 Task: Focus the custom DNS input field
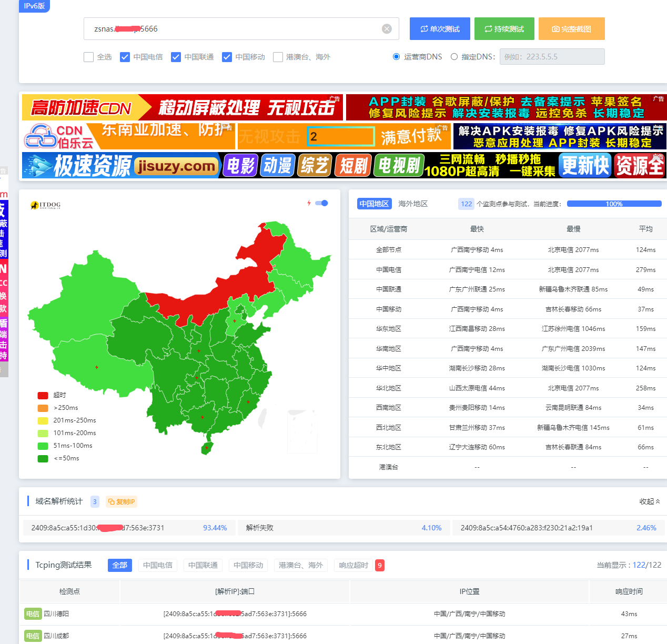point(552,57)
